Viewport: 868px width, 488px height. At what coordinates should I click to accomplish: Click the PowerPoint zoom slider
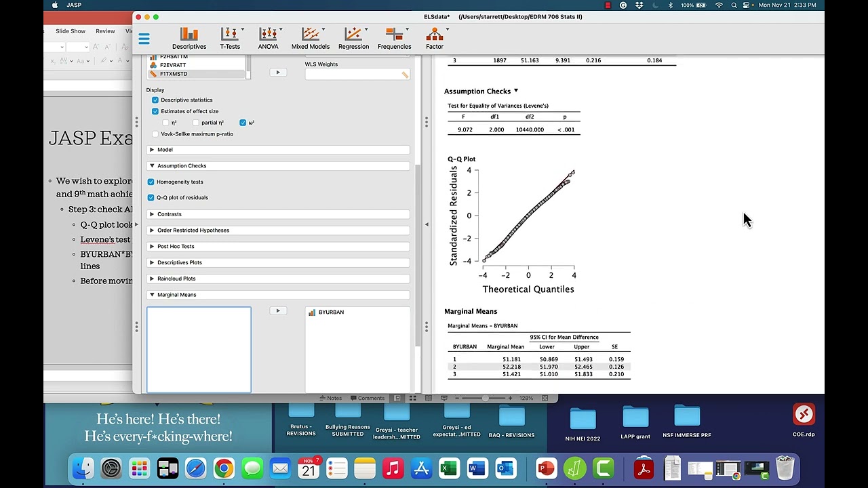(x=485, y=399)
